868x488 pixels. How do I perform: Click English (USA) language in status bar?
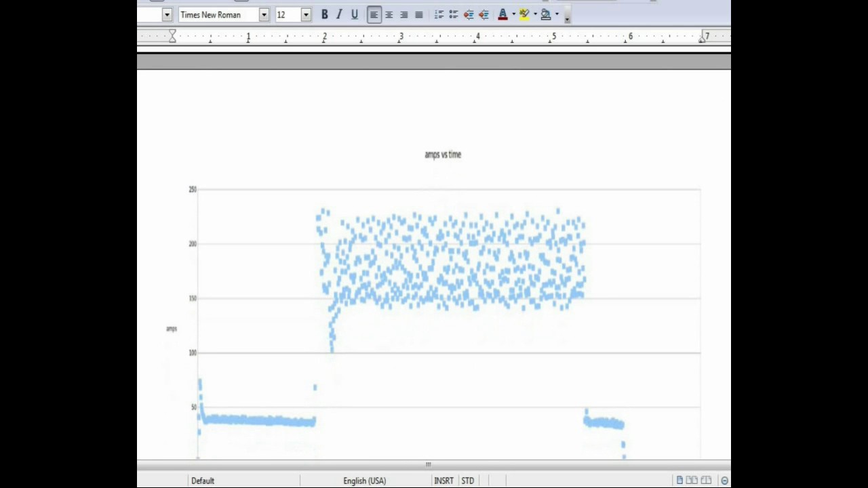[x=364, y=481]
